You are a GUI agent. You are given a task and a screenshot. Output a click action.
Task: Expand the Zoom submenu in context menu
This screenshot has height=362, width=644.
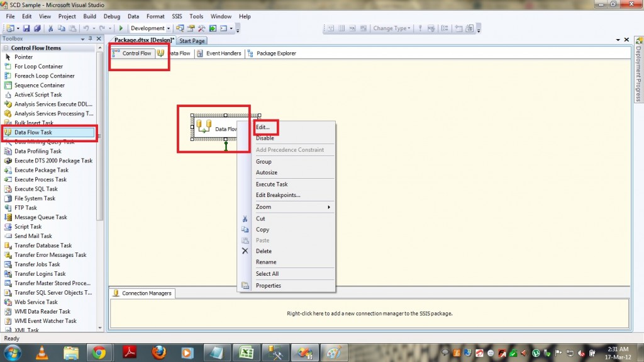point(292,207)
